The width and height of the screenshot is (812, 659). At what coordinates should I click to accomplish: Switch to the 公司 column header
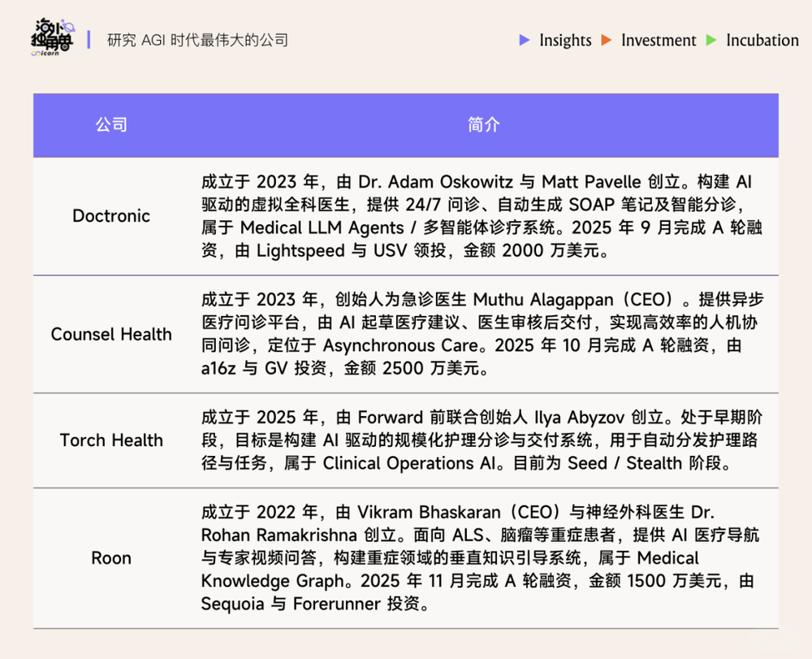coord(111,125)
